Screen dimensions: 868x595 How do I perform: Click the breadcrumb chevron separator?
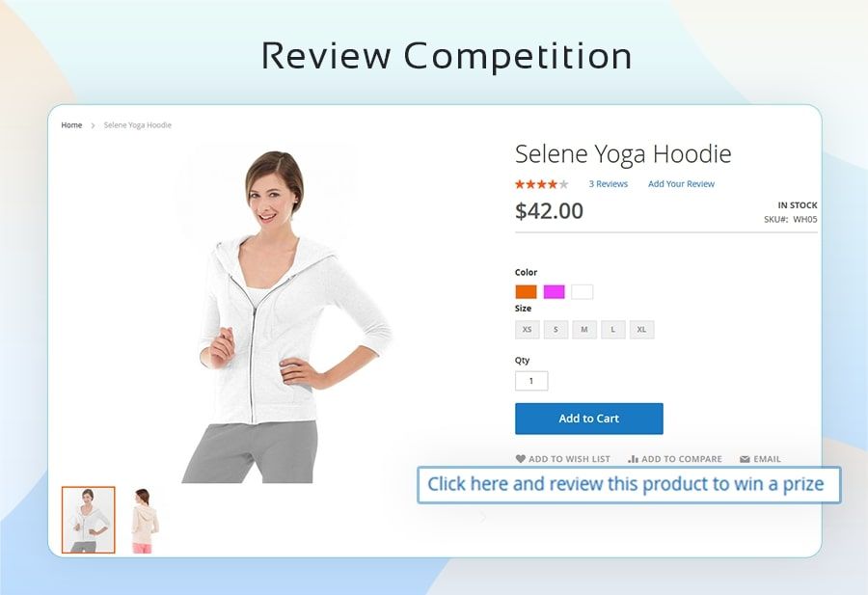point(93,125)
